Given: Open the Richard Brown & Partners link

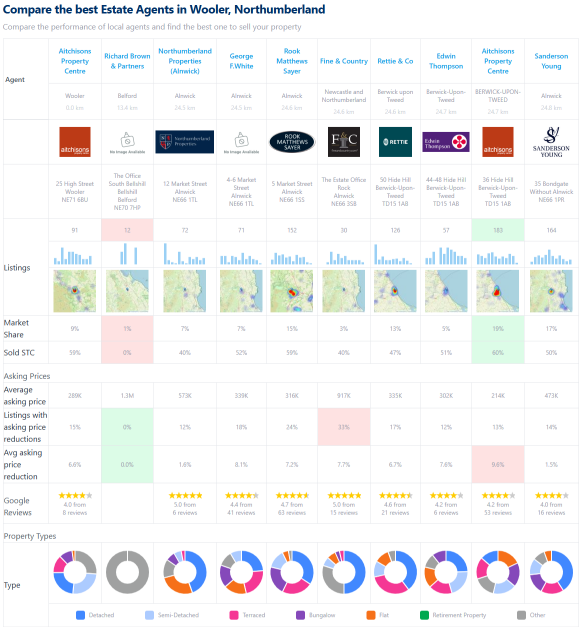Looking at the screenshot, I should coord(127,61).
